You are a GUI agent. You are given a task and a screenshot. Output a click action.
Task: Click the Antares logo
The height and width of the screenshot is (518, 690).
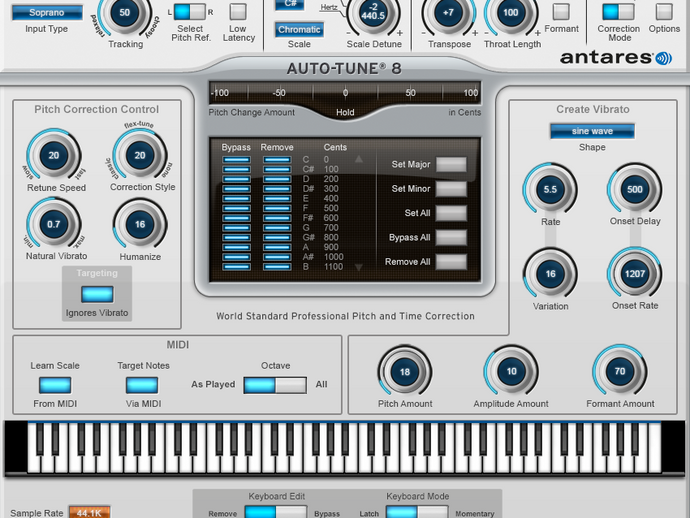click(616, 58)
